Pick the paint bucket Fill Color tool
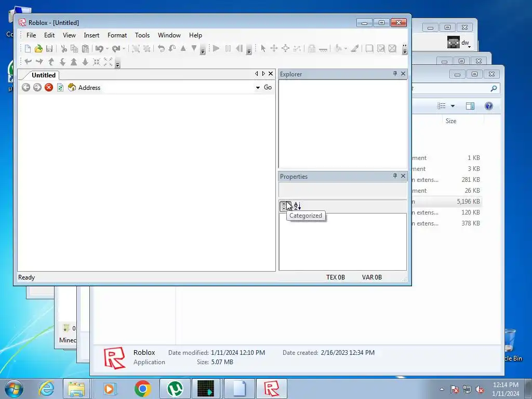The height and width of the screenshot is (399, 532). click(x=338, y=48)
